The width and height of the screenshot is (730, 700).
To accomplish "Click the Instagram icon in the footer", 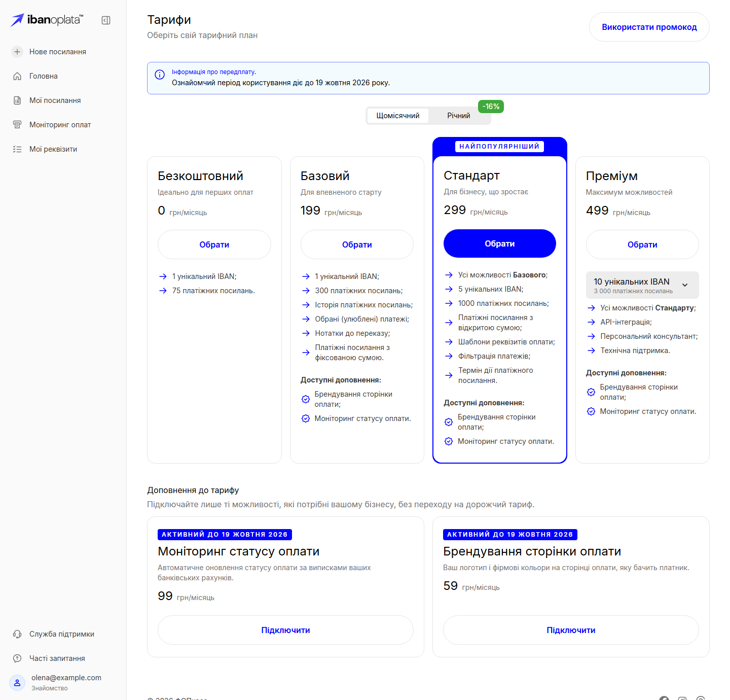I will [682, 699].
